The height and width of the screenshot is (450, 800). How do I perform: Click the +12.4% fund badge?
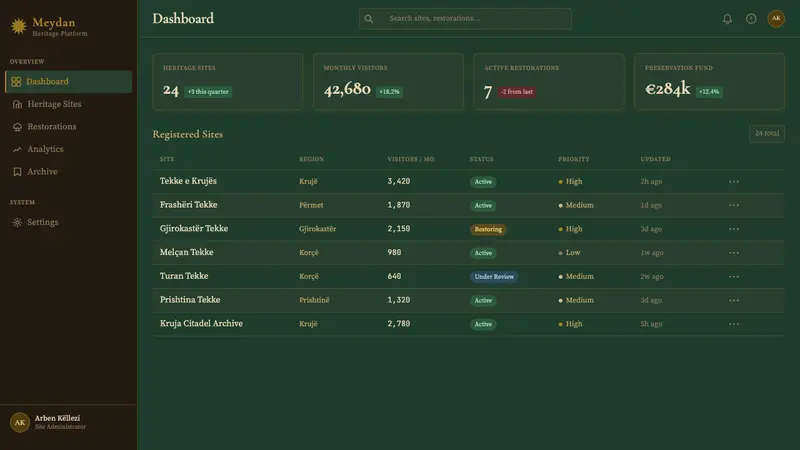pos(709,92)
